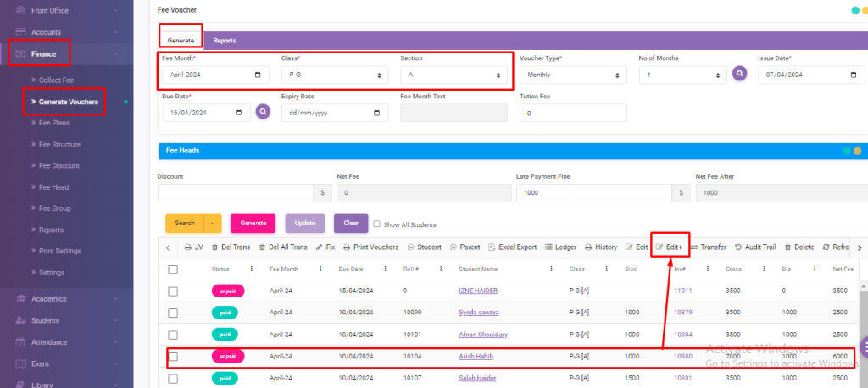The width and height of the screenshot is (868, 388).
Task: Expand the Search button dropdown arrow
Action: [213, 224]
